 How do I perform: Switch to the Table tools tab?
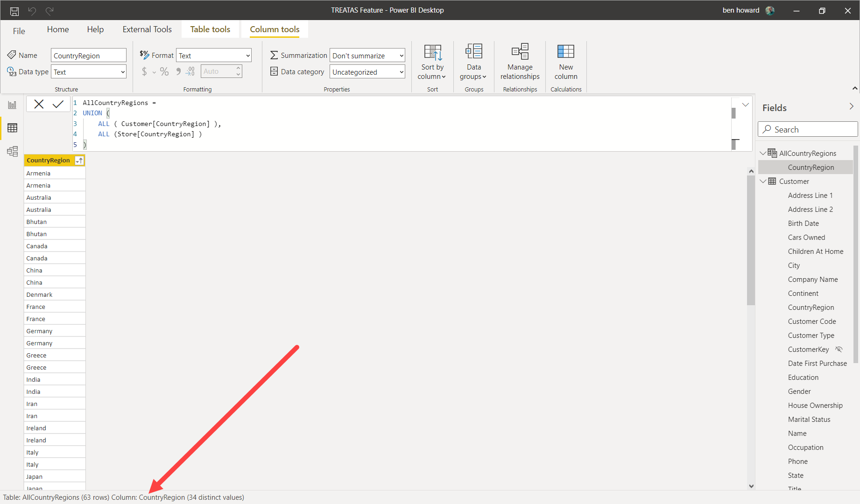(210, 29)
